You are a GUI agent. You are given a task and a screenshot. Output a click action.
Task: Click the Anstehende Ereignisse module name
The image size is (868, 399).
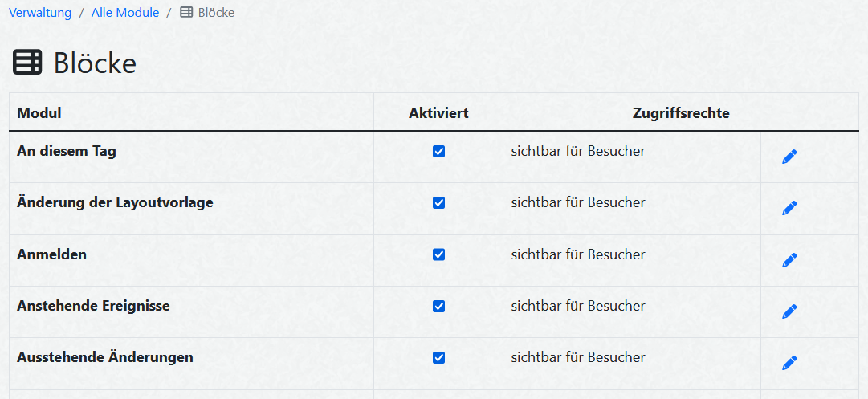point(93,306)
